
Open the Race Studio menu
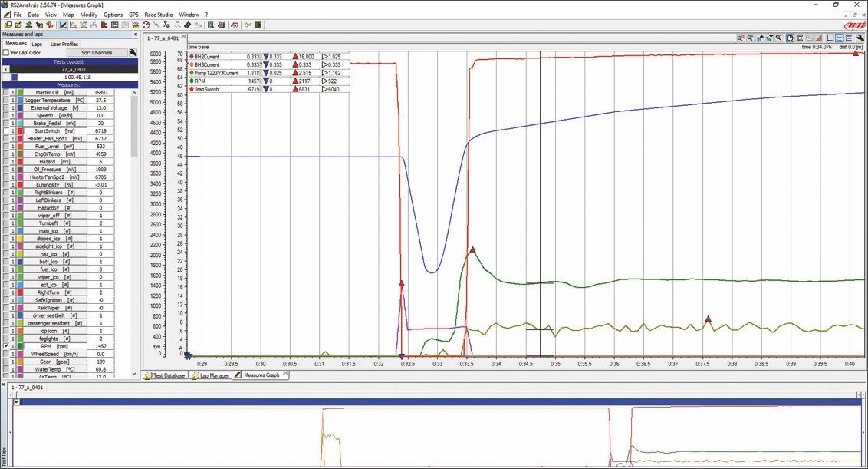(159, 15)
